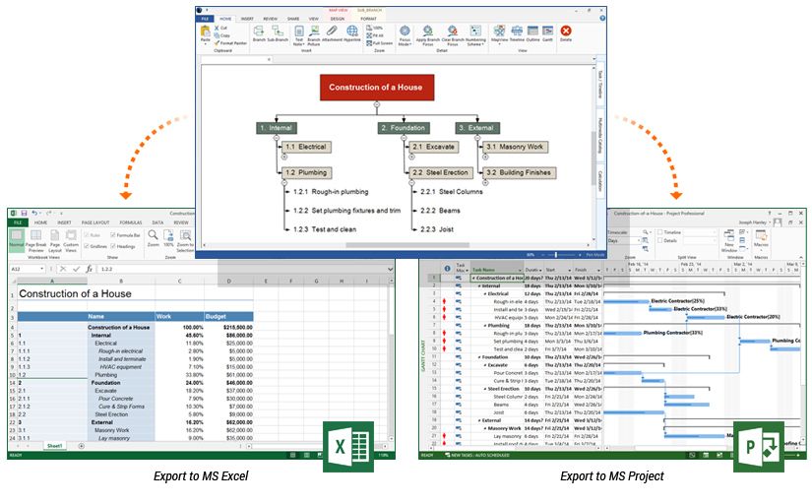Open Macros in the Project ribbon
Screen dimensions: 812x504
point(761,238)
